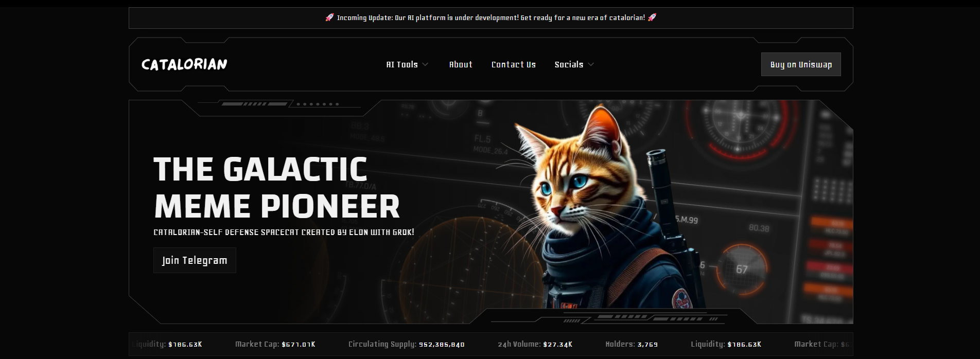The height and width of the screenshot is (359, 980).
Task: Click the Liquidity stat right after Holders
Action: tap(726, 344)
